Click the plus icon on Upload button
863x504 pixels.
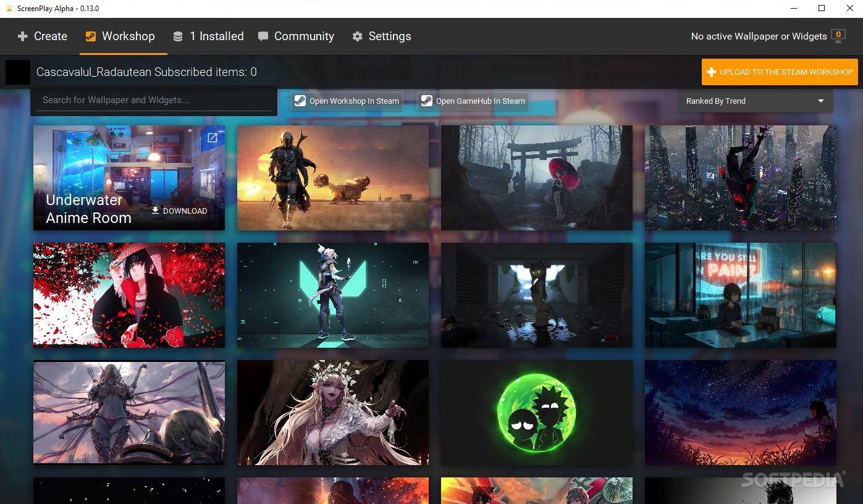coord(711,72)
